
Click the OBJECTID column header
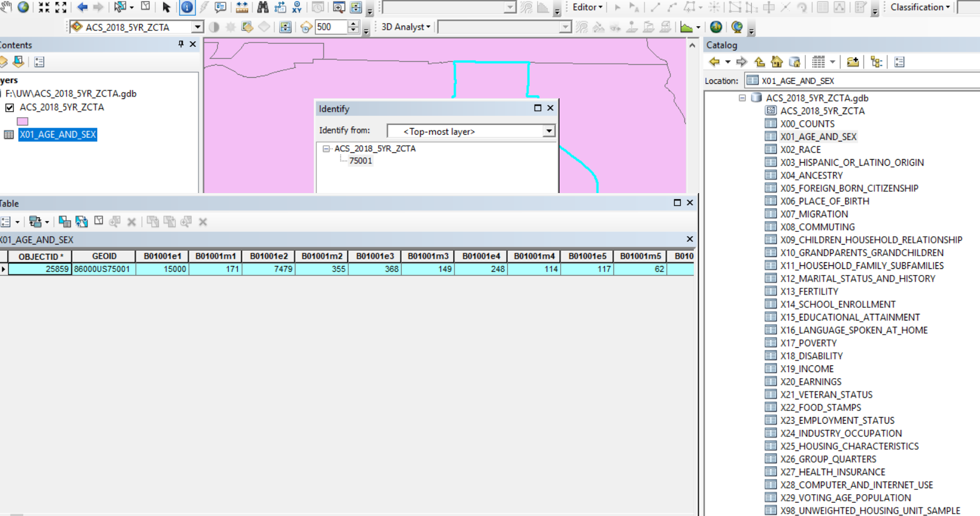40,256
